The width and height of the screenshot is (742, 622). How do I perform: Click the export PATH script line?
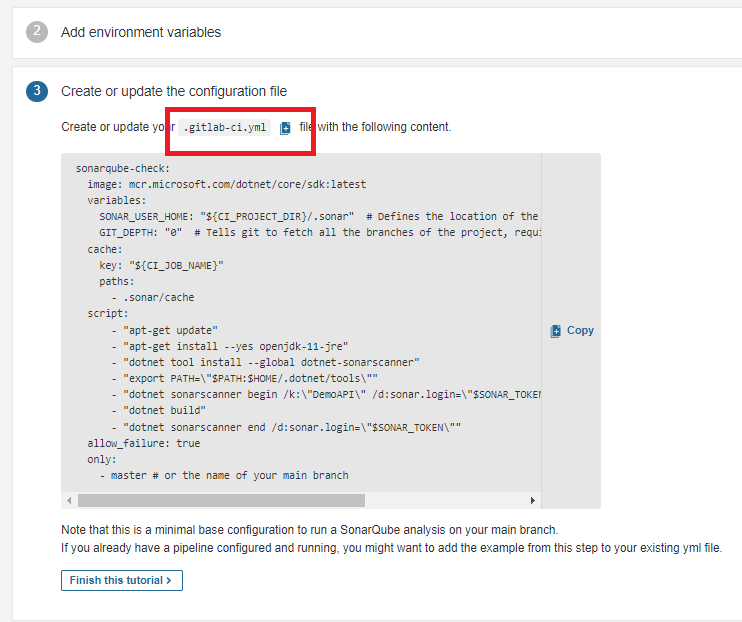pos(244,378)
